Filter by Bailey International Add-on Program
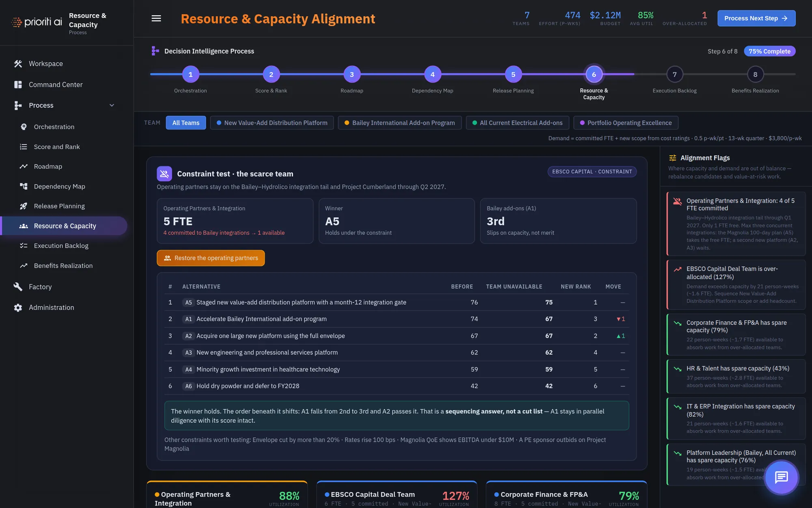 400,123
